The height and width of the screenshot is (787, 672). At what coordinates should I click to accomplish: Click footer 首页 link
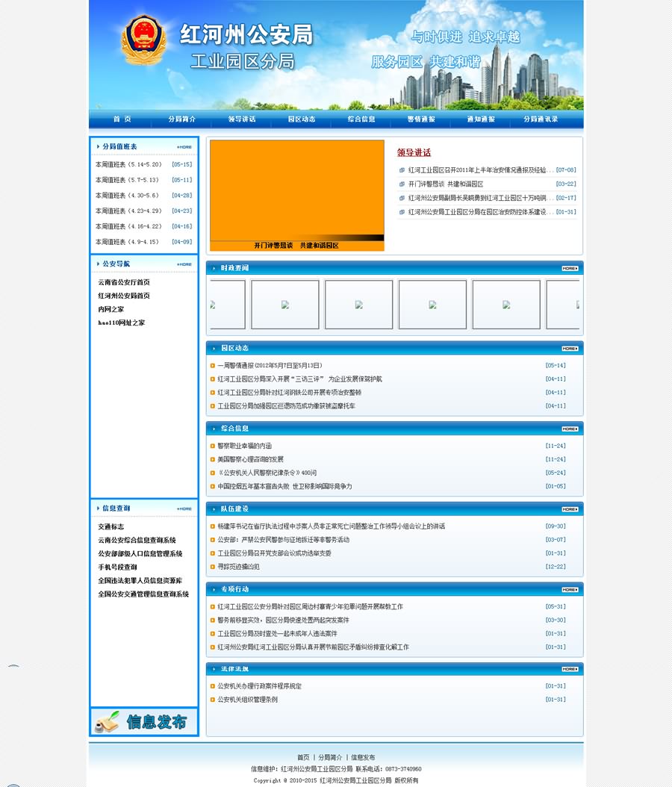click(x=304, y=757)
